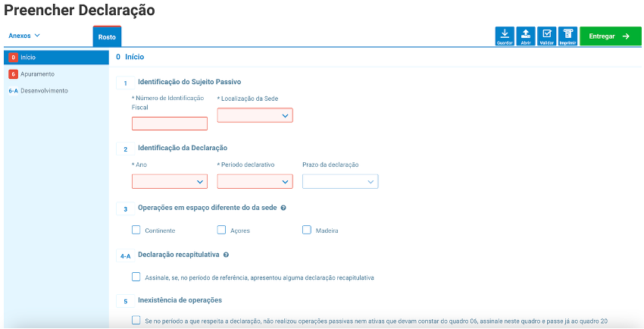Image resolution: width=644 pixels, height=329 pixels.
Task: Expand the Ano dropdown
Action: (x=170, y=182)
